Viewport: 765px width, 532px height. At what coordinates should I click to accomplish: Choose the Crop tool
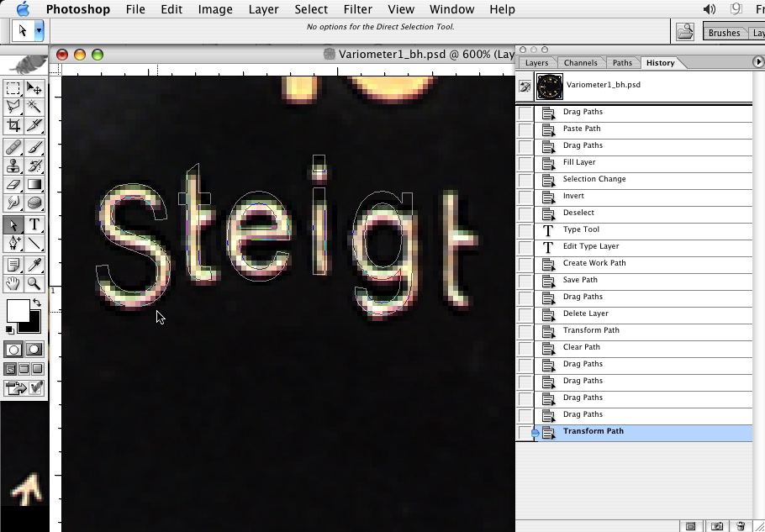[13, 126]
